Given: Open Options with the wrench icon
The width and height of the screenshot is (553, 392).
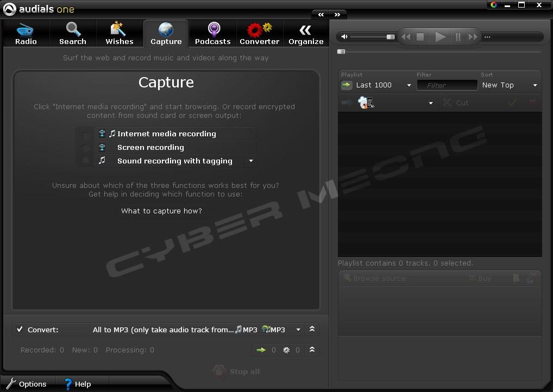Looking at the screenshot, I should (26, 383).
